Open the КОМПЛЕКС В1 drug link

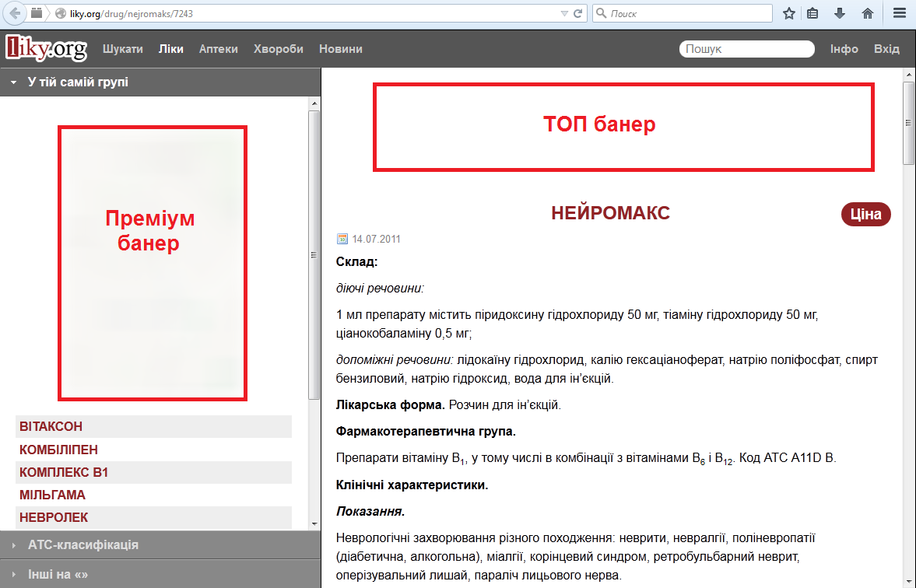(64, 472)
